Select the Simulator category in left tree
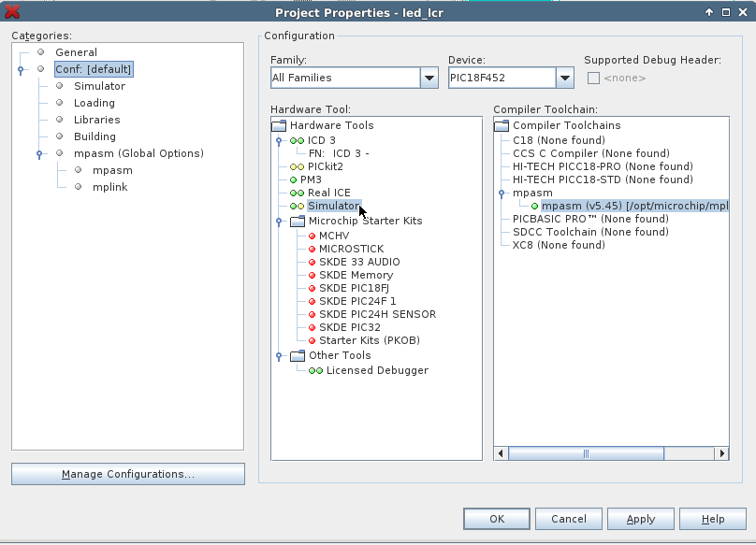The width and height of the screenshot is (756, 545). coord(99,86)
